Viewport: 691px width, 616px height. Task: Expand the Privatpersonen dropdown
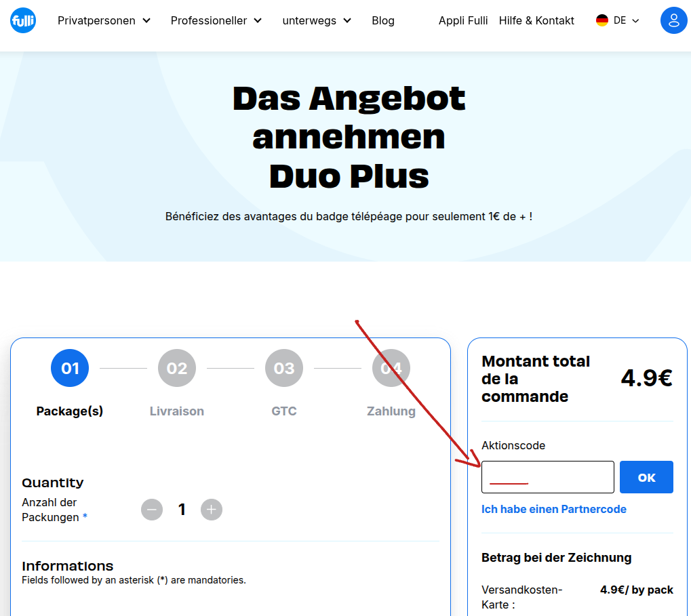103,20
